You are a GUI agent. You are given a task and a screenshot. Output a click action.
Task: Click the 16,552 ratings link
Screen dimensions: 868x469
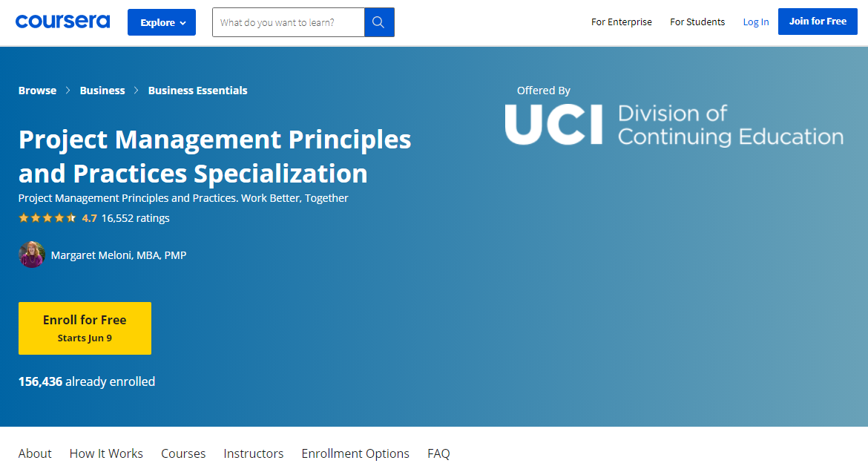pyautogui.click(x=135, y=217)
